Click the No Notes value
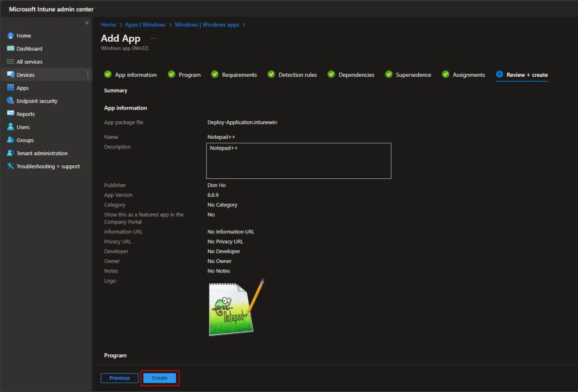The height and width of the screenshot is (392, 578). click(x=218, y=271)
